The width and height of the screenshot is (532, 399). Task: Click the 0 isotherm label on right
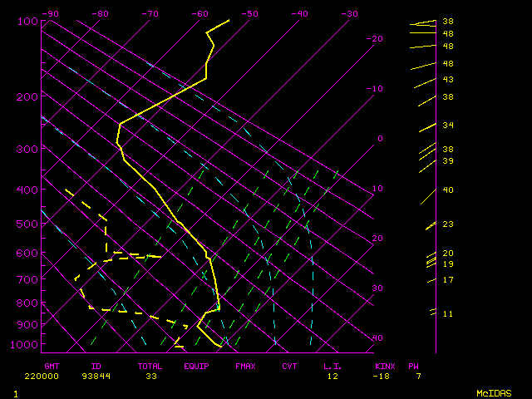click(380, 138)
